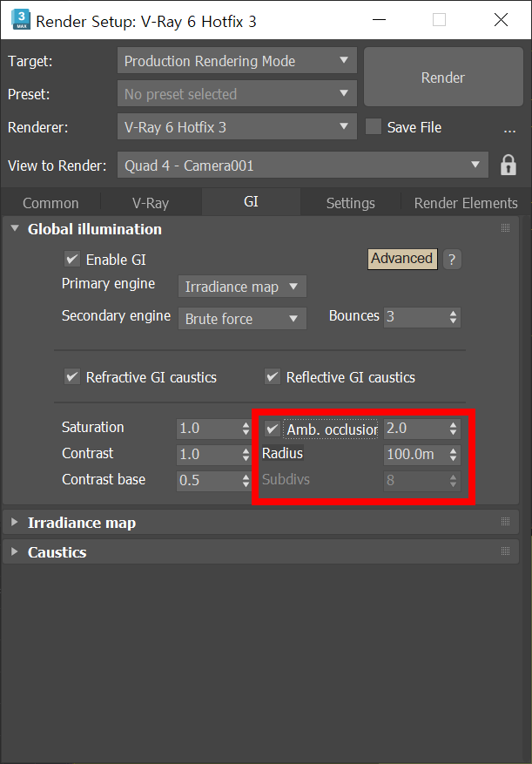Click the Global illumination rollout grip icon
Image resolution: width=532 pixels, height=764 pixels.
505,228
